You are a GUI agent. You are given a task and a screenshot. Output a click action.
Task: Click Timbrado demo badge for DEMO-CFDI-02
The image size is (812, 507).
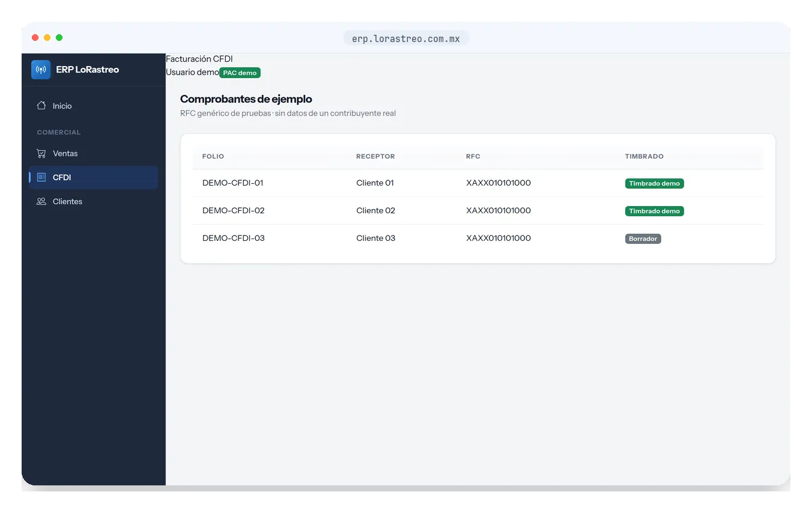click(654, 211)
